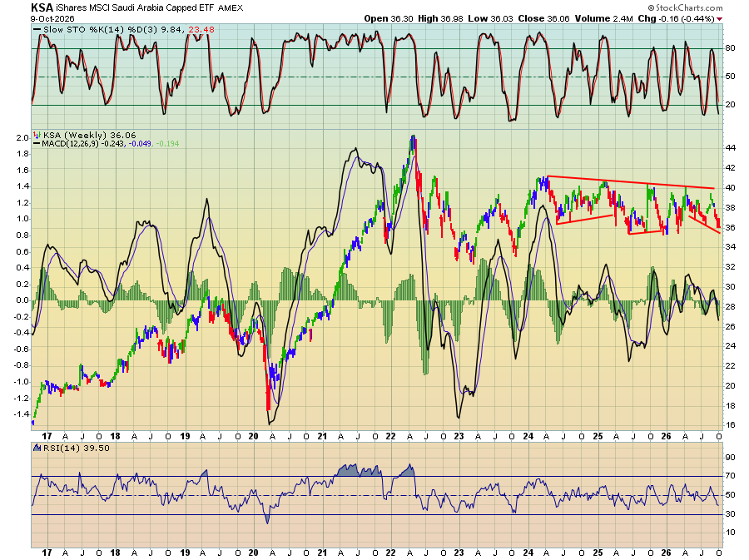749x560 pixels.
Task: Click the StockCharts.com copyright watermark
Action: (685, 7)
